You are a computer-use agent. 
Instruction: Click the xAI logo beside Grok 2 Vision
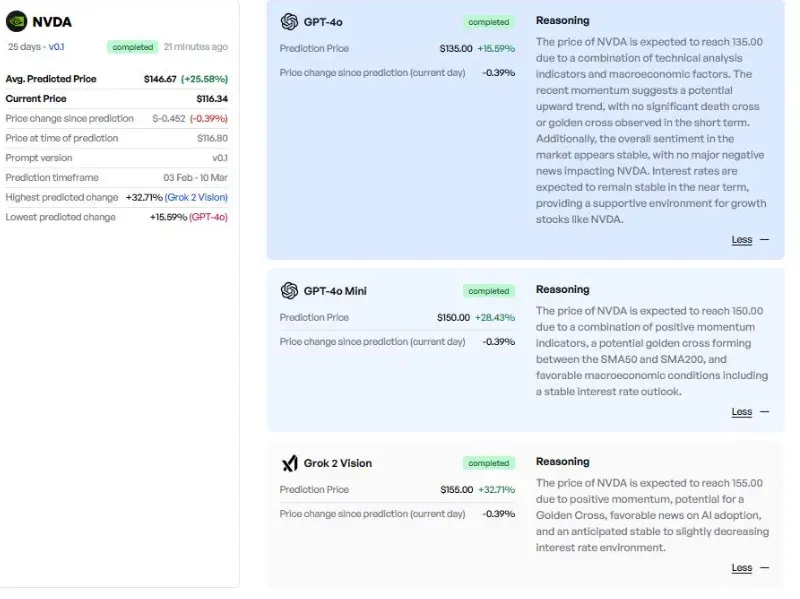[x=289, y=463]
